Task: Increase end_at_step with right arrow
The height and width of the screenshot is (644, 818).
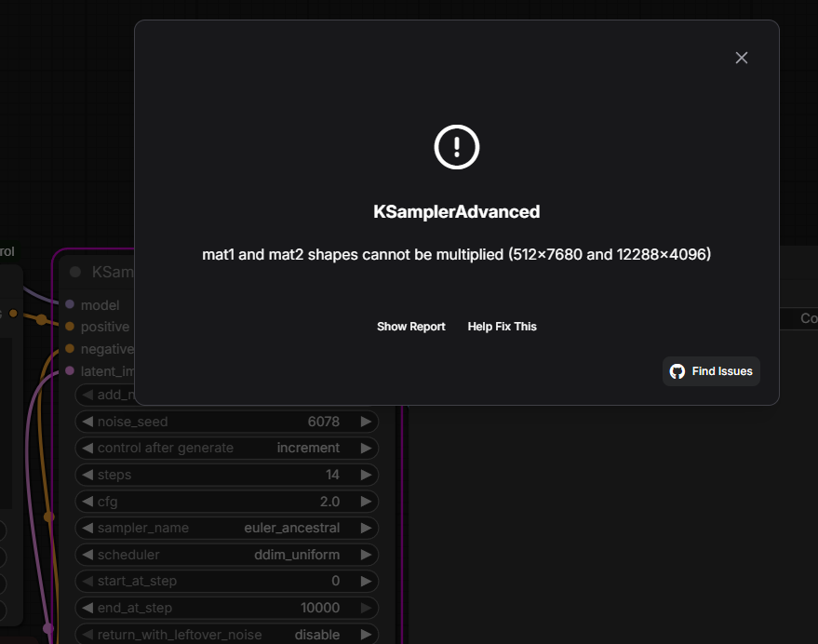Action: [366, 608]
